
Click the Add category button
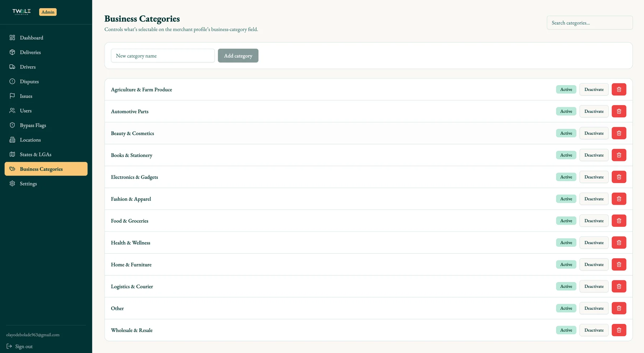click(238, 55)
